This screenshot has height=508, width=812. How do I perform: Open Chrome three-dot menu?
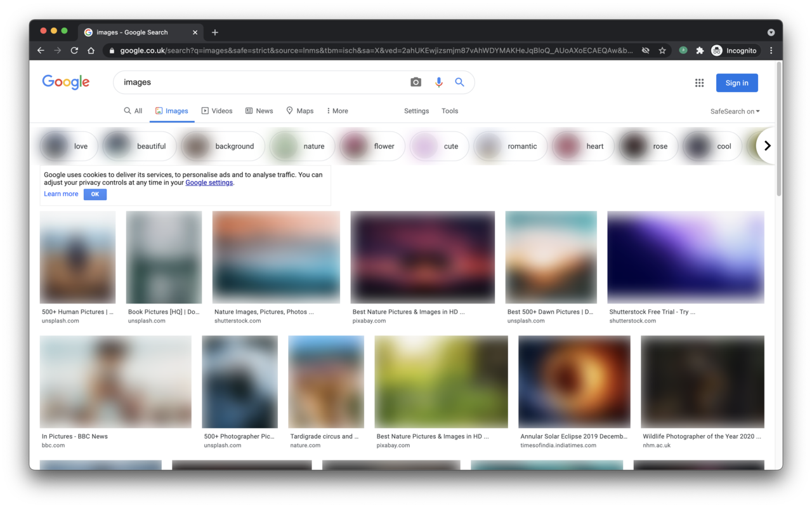[x=771, y=50]
